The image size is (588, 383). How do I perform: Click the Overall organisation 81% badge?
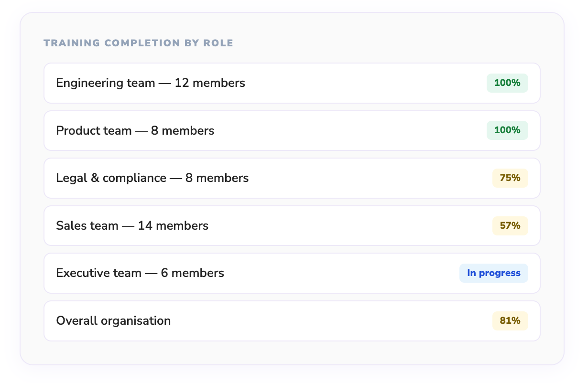click(x=510, y=320)
